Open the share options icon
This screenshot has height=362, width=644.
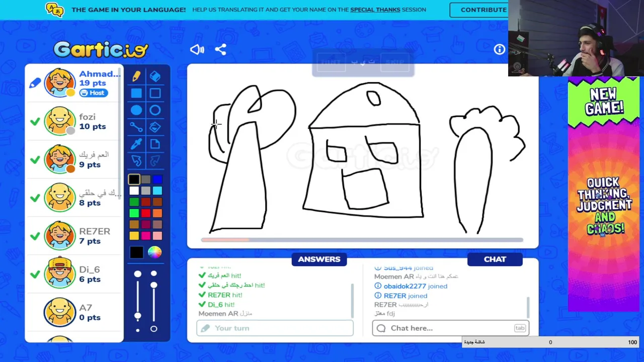point(220,49)
